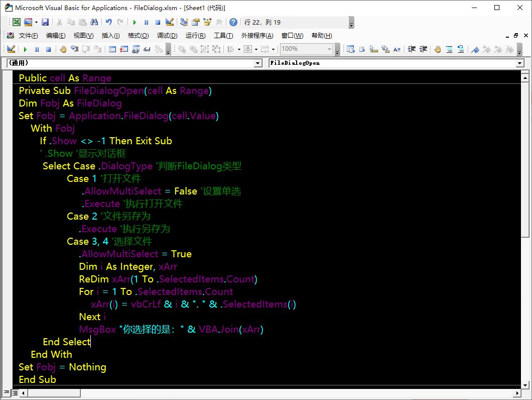Open Find with the binoculars icon
The image size is (532, 400).
(94, 23)
